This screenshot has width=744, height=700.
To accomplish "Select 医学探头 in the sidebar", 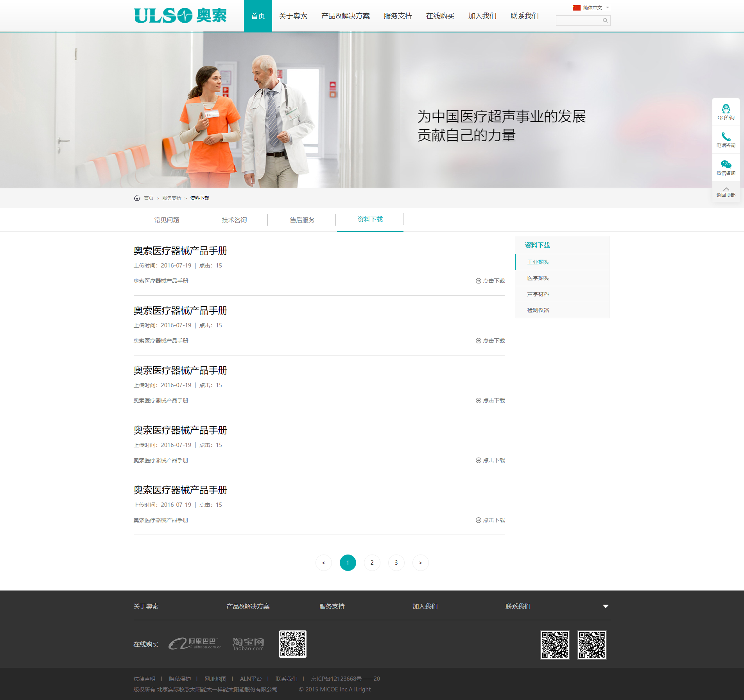I will tap(538, 278).
